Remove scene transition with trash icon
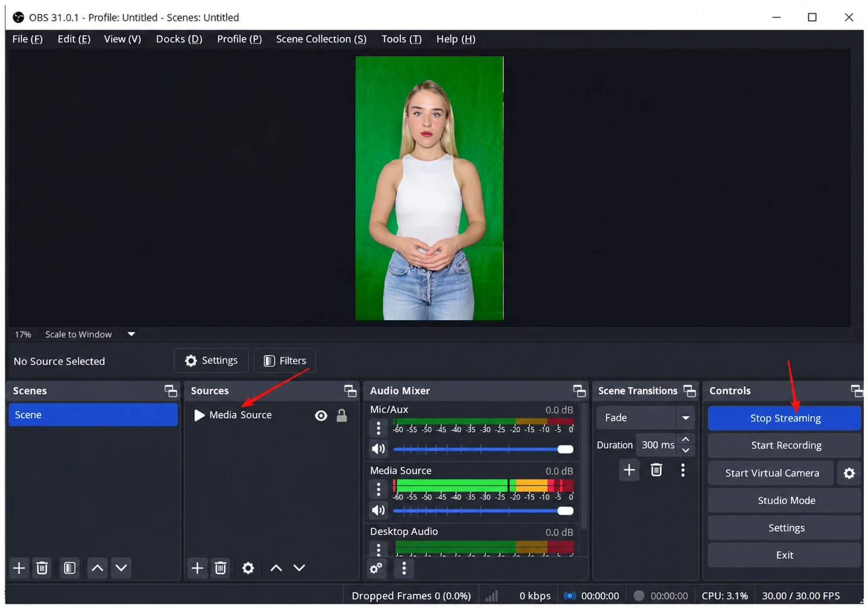The width and height of the screenshot is (868, 608). pyautogui.click(x=657, y=470)
